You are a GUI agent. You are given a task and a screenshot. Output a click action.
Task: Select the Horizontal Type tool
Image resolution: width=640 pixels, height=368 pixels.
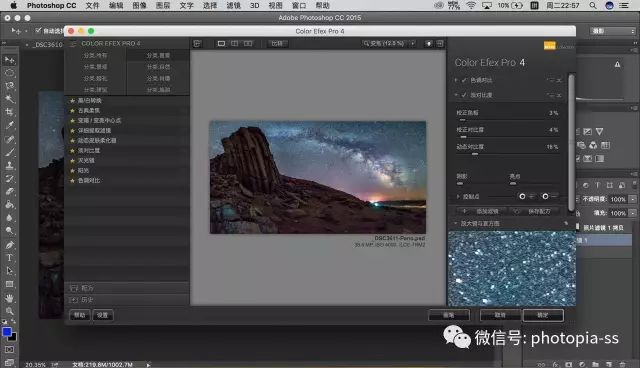[x=9, y=258]
